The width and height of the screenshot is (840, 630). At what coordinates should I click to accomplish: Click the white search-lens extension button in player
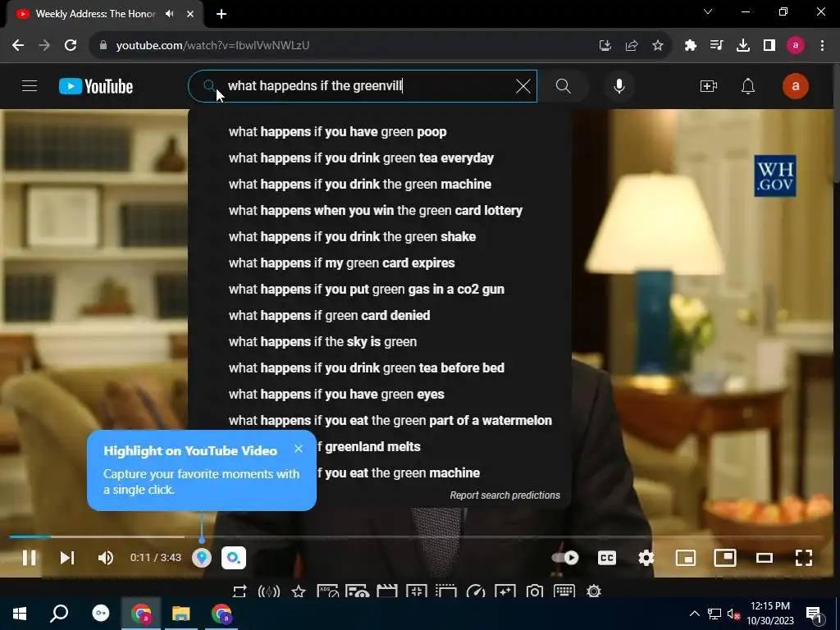click(x=234, y=558)
